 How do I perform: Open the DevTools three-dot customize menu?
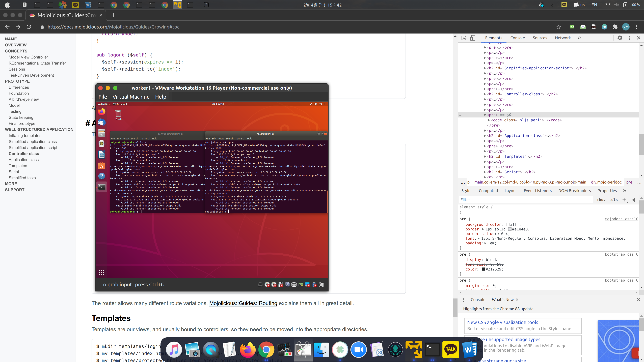click(x=629, y=38)
